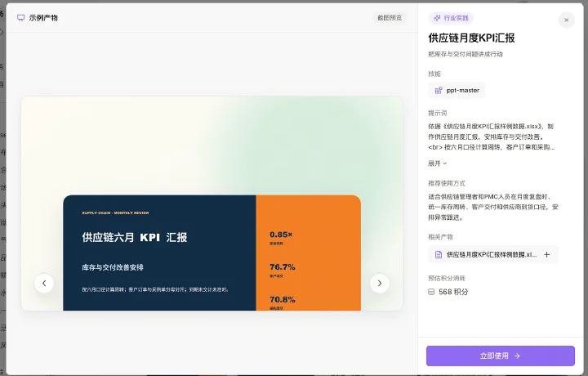Go to the next slide with the right arrow
The width and height of the screenshot is (588, 376).
pyautogui.click(x=380, y=284)
